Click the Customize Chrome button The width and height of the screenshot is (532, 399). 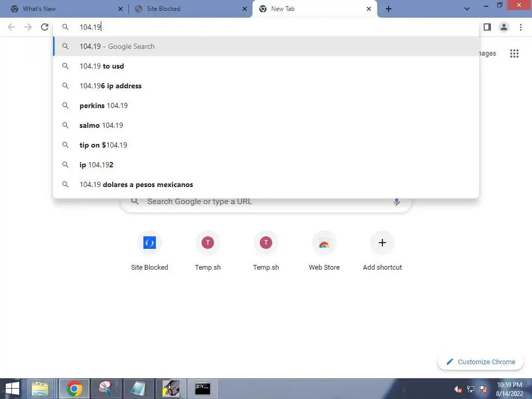481,362
